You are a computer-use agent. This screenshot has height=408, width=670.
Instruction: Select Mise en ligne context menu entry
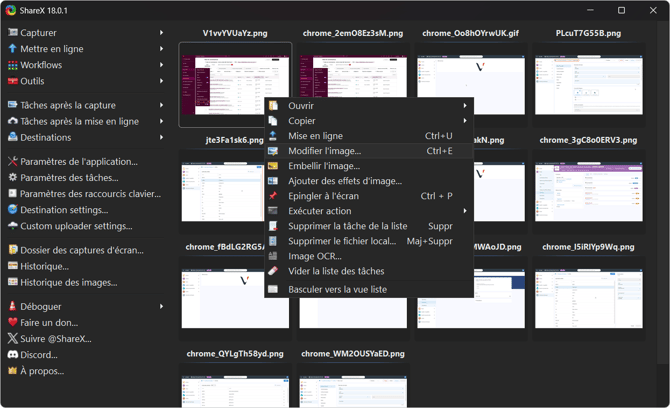[369, 136]
